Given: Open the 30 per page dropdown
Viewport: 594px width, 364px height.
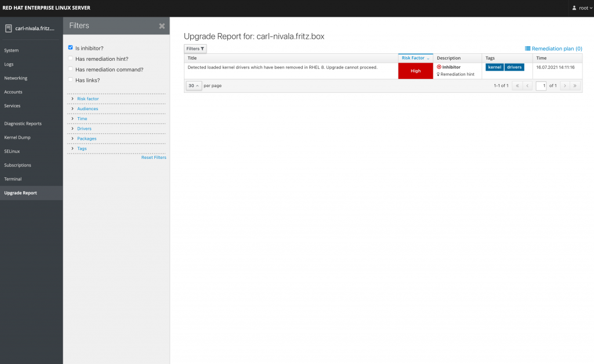Looking at the screenshot, I should click(x=194, y=86).
